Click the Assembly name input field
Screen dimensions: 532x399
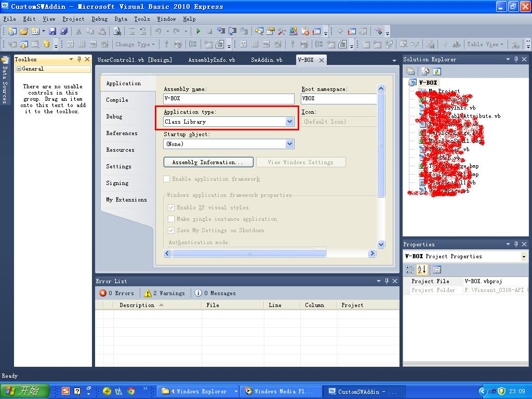[229, 98]
